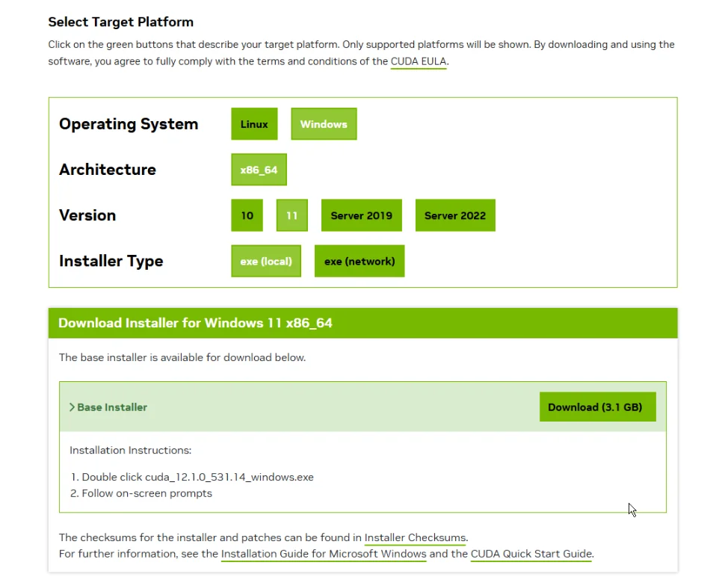Follow the CUDA Quick Start Guide link
This screenshot has width=728, height=583.
tap(531, 554)
